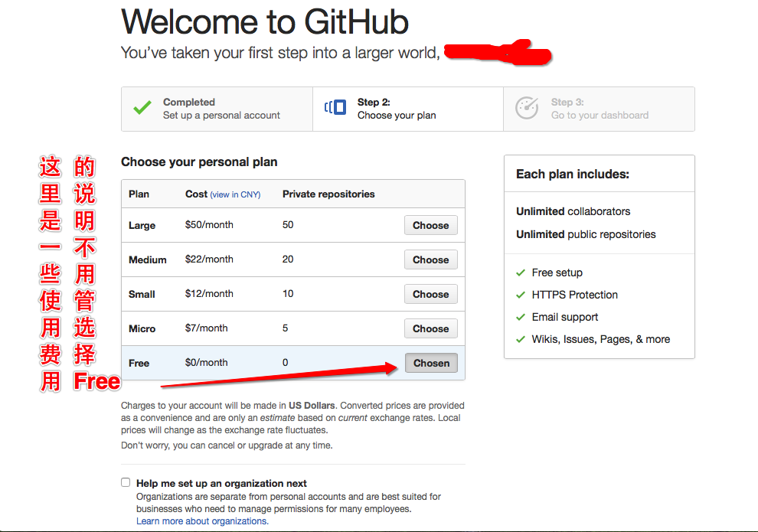Click the Plan column header
This screenshot has width=758, height=532.
(x=139, y=194)
